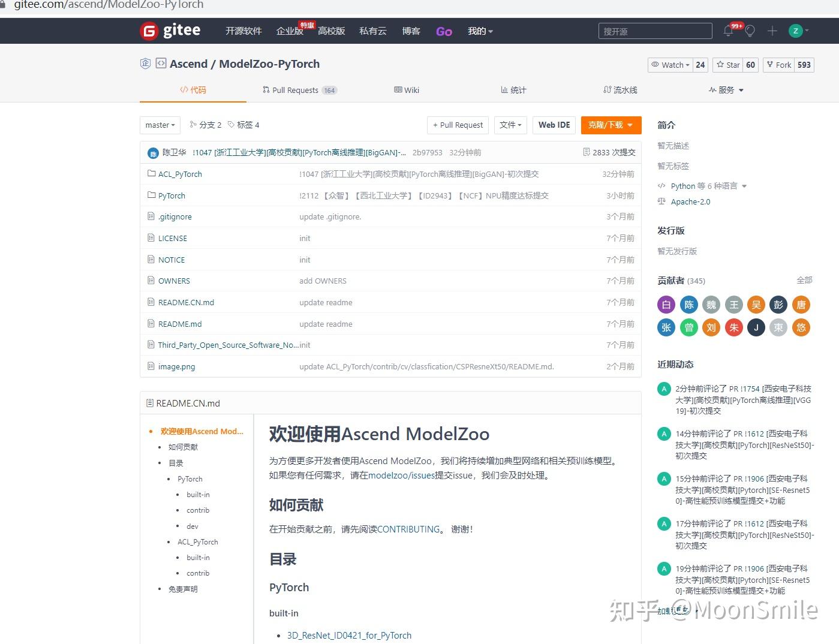
Task: Click the lightbulb icon in the top navbar
Action: [750, 31]
